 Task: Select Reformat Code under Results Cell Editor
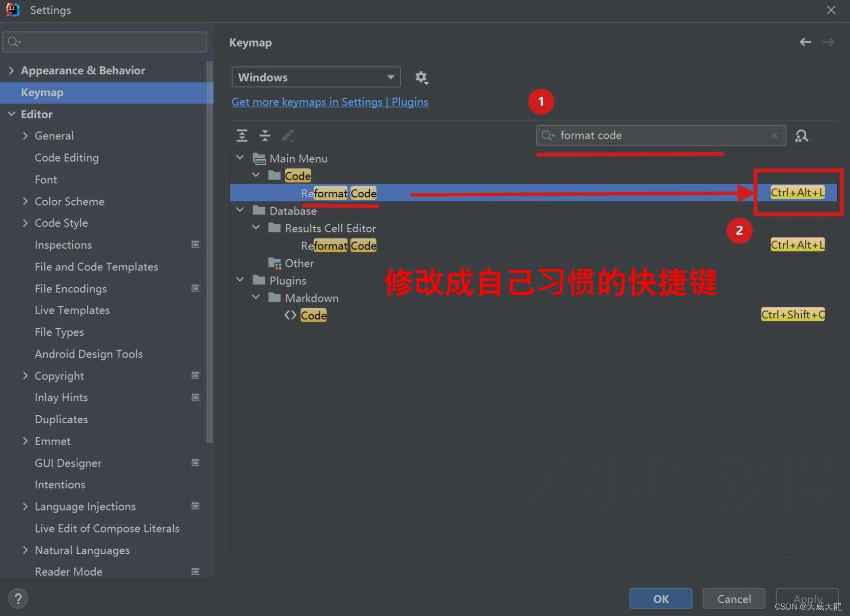(x=339, y=245)
